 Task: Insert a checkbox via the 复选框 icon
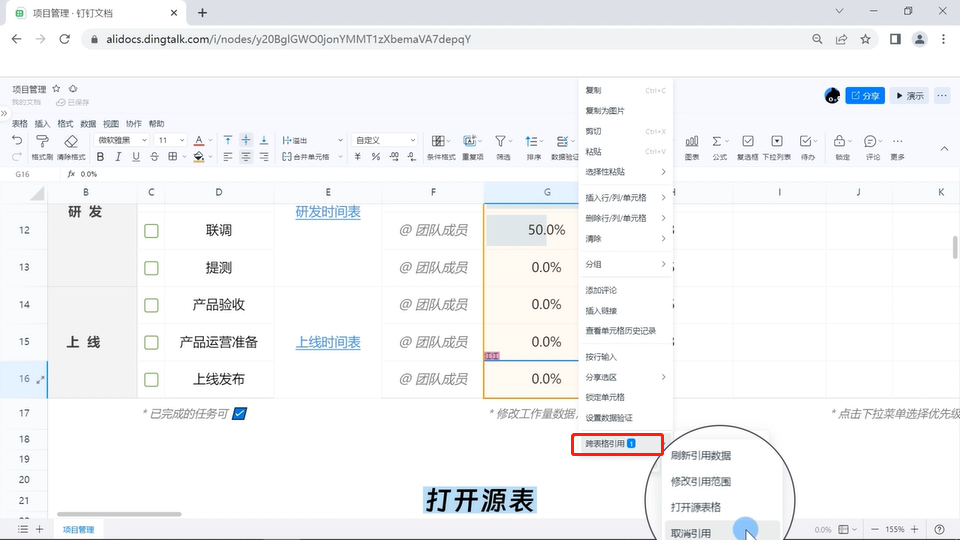[x=747, y=142]
